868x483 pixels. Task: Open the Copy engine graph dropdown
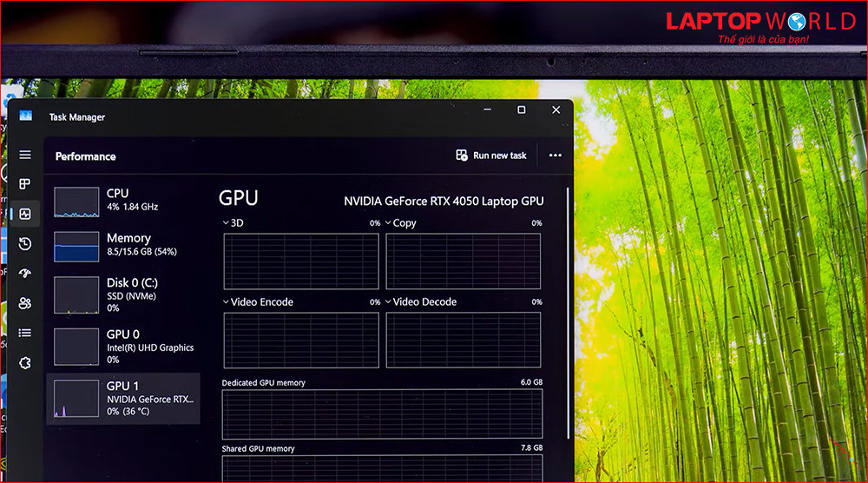click(388, 223)
